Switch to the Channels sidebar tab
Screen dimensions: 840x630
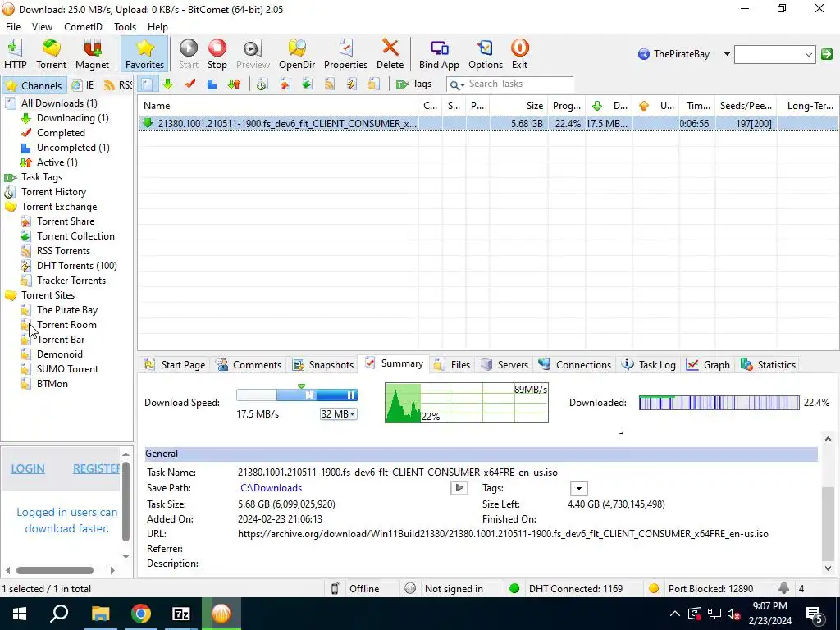pyautogui.click(x=34, y=85)
